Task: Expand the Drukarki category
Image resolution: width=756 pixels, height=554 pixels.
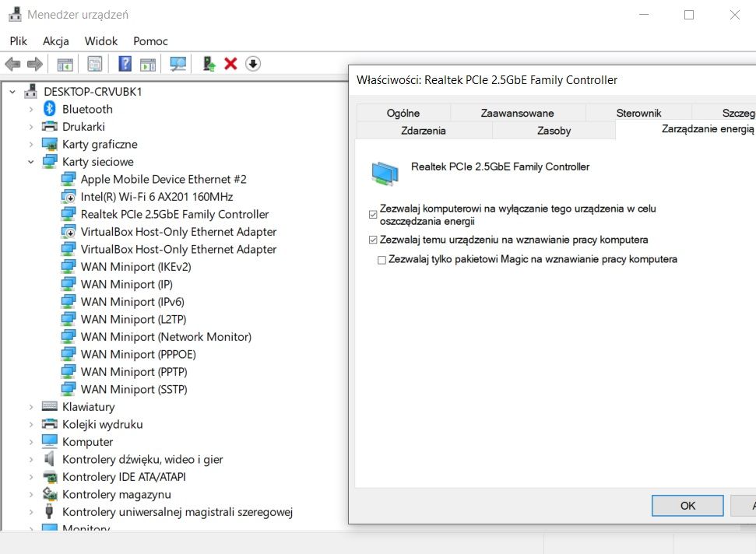Action: pyautogui.click(x=31, y=127)
